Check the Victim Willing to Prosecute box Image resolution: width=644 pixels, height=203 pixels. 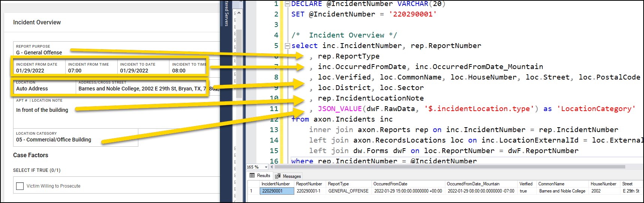click(20, 186)
